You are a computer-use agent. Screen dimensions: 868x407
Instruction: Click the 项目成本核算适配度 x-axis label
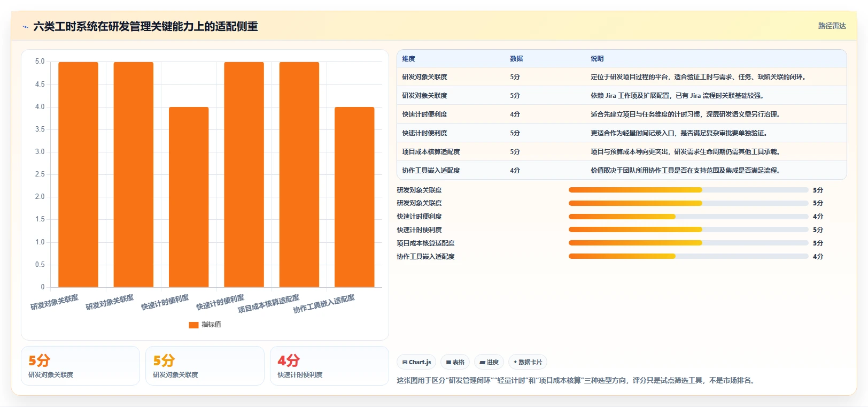tap(268, 304)
